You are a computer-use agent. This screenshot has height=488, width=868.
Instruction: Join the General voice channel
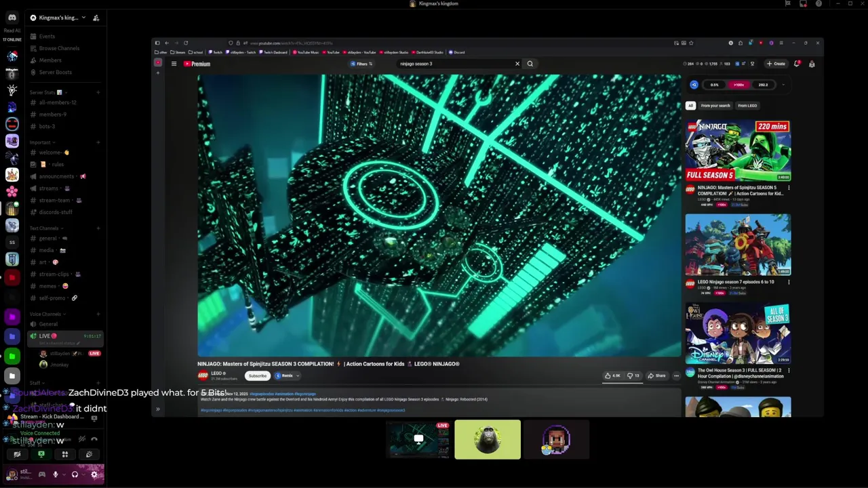(48, 324)
